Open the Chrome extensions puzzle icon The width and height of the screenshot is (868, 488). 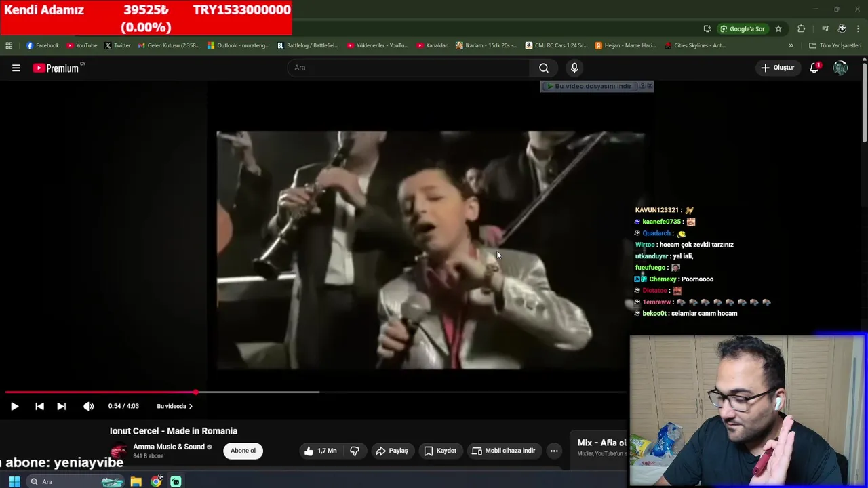[x=802, y=28]
